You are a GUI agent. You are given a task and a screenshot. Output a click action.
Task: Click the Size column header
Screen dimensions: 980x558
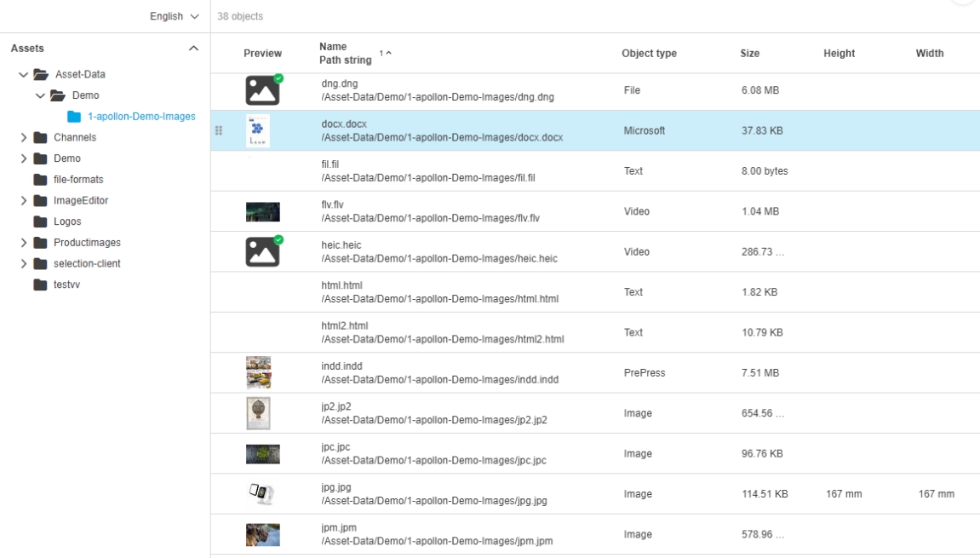coord(750,54)
